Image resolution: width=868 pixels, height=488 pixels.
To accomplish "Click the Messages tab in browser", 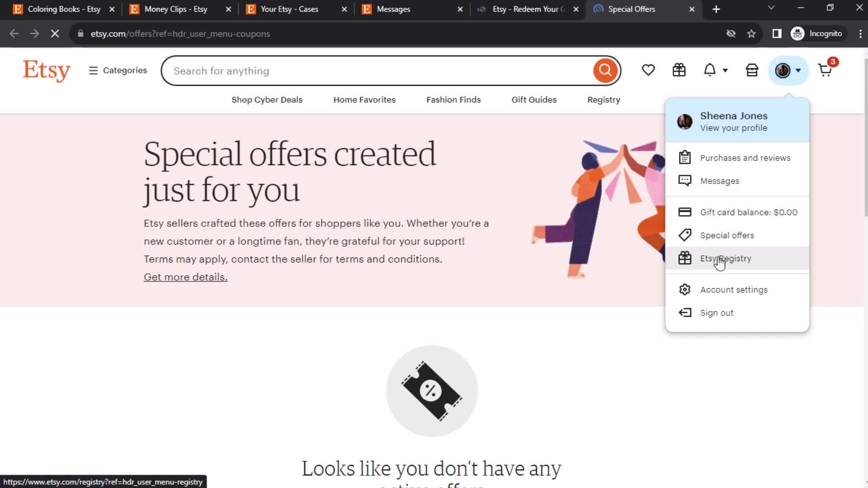I will coord(393,9).
